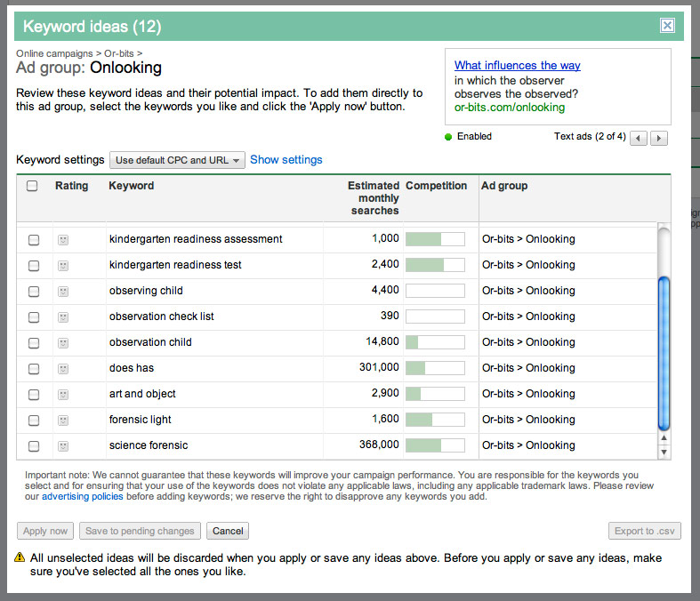Tick the art and object checkbox

pos(34,395)
